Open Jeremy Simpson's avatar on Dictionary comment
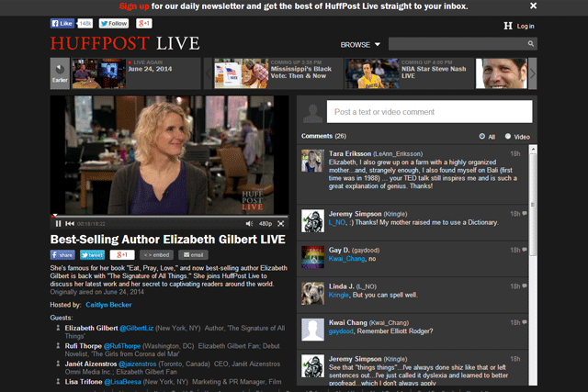This screenshot has height=392, width=588. tap(312, 220)
